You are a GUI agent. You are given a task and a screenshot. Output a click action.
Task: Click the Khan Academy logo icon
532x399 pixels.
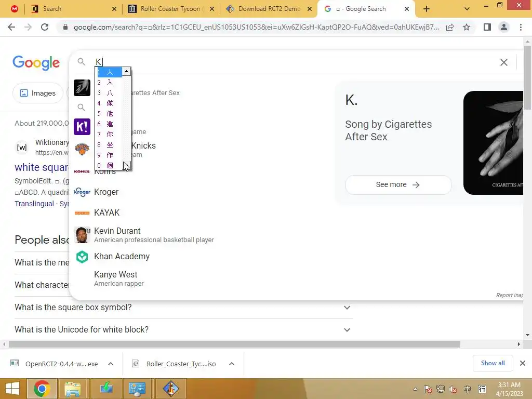pyautogui.click(x=82, y=257)
